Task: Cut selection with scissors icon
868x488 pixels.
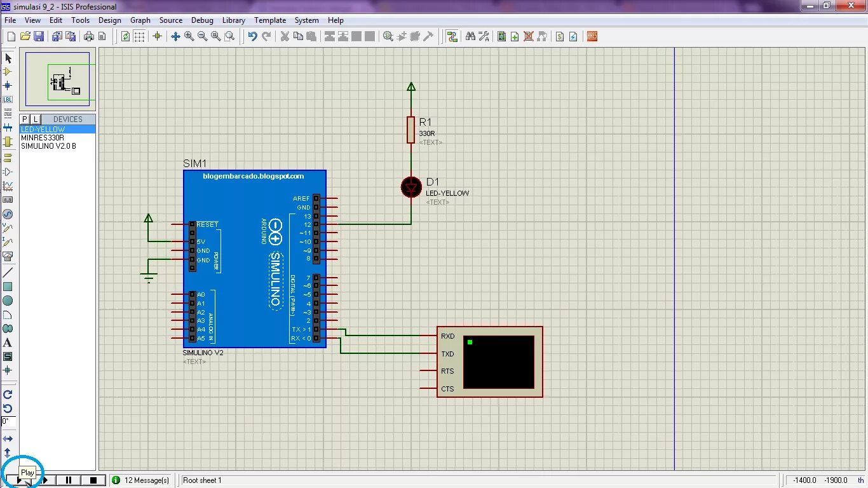Action: 285,36
